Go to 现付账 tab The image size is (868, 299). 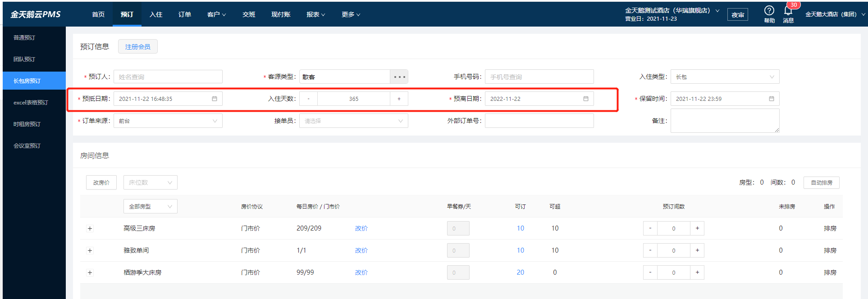(281, 14)
